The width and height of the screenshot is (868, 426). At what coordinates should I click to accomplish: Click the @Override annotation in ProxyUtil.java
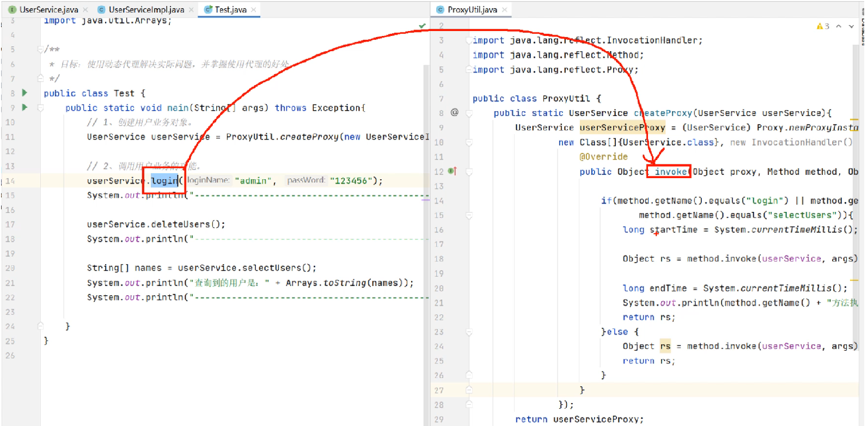click(x=603, y=156)
